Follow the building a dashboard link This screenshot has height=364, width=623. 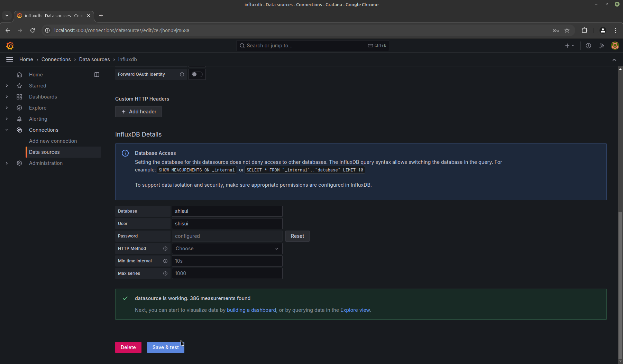[x=251, y=310]
